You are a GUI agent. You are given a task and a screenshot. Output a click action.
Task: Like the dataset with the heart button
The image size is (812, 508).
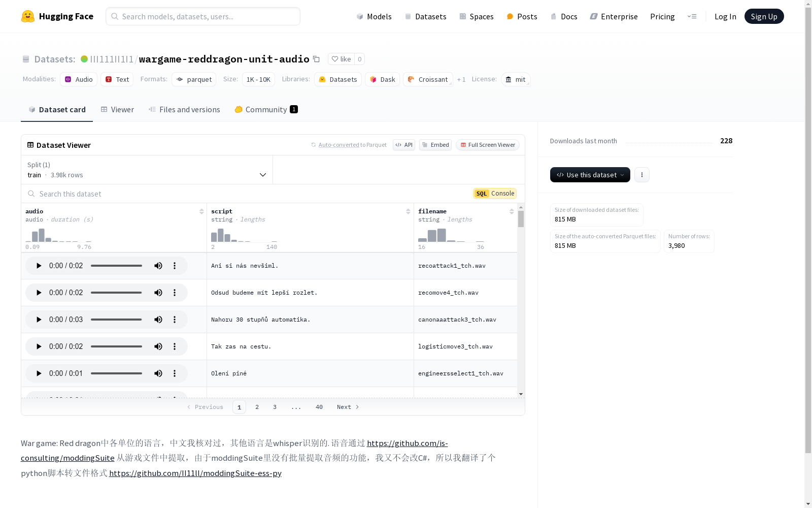[x=341, y=59]
